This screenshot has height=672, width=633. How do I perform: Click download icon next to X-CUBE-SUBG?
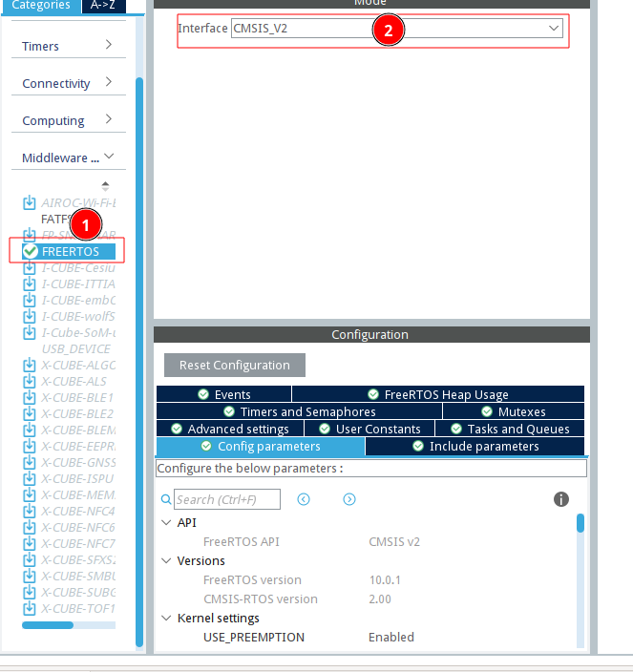coord(30,593)
